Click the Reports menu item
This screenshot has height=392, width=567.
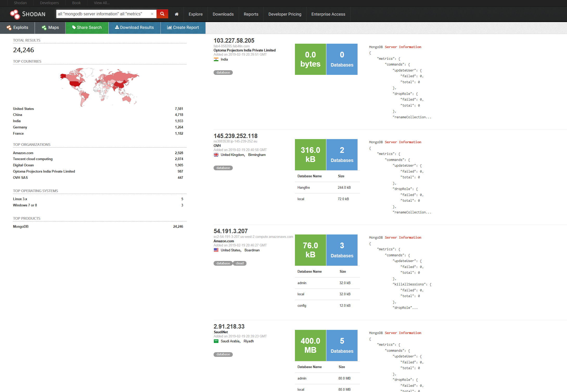251,14
